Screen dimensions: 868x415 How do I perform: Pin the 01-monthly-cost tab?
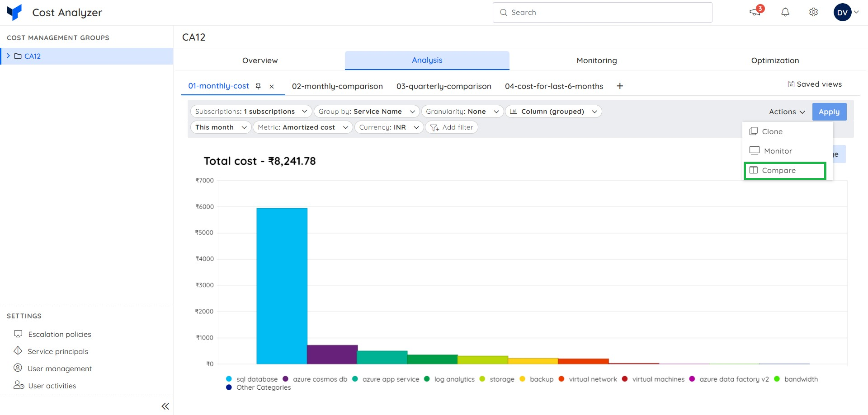[x=258, y=86]
